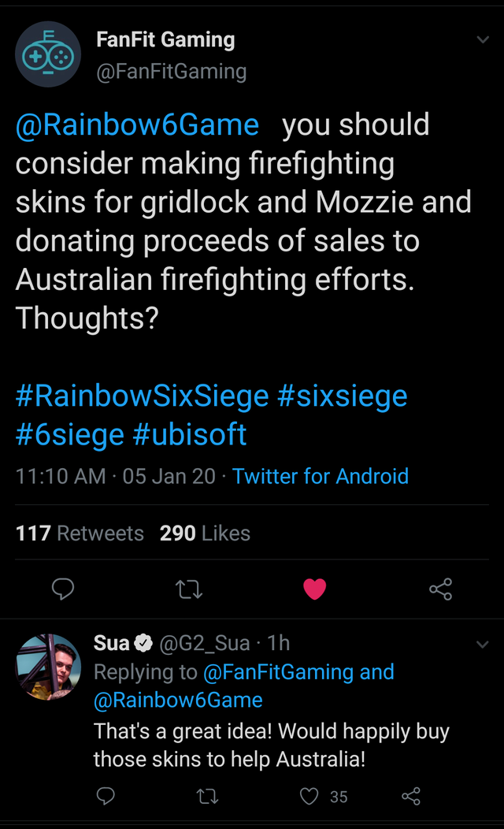
Task: Open FanFit Gaming controller avatar
Action: click(48, 54)
